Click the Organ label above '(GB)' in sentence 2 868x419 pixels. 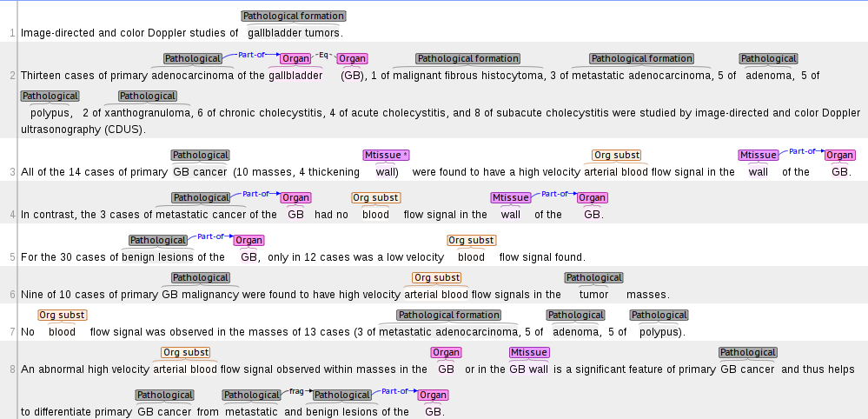click(x=352, y=58)
